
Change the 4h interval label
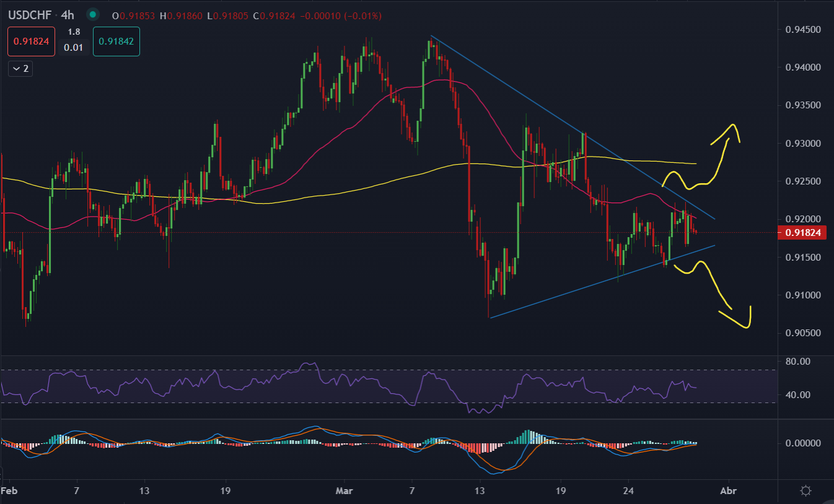[68, 15]
